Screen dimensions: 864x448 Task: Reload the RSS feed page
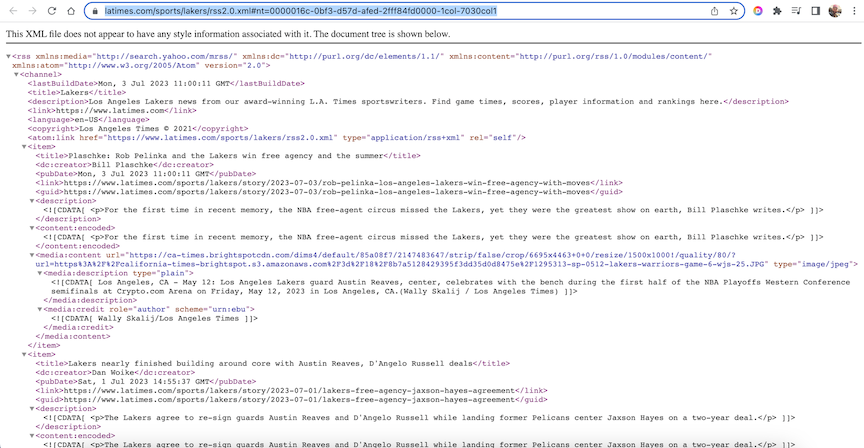coord(52,11)
